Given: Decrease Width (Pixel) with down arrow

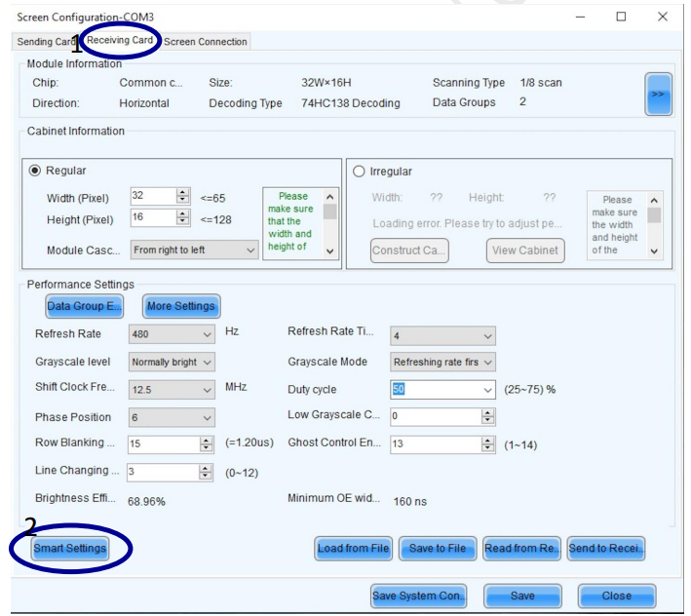Looking at the screenshot, I should [x=182, y=200].
